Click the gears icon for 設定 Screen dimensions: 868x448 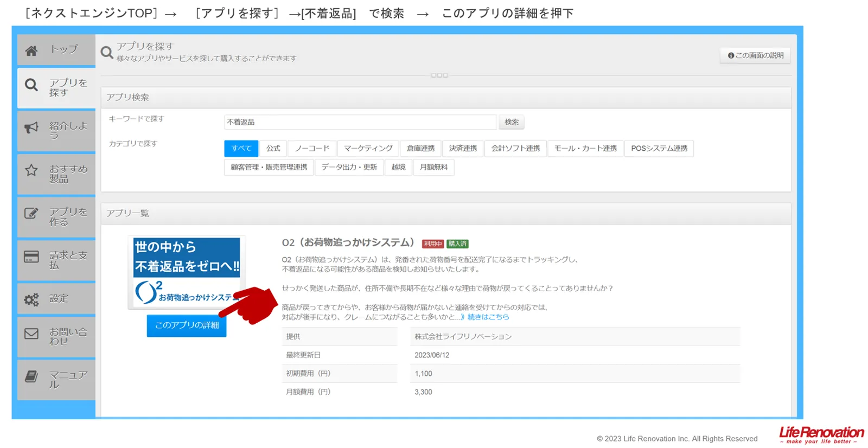(31, 299)
